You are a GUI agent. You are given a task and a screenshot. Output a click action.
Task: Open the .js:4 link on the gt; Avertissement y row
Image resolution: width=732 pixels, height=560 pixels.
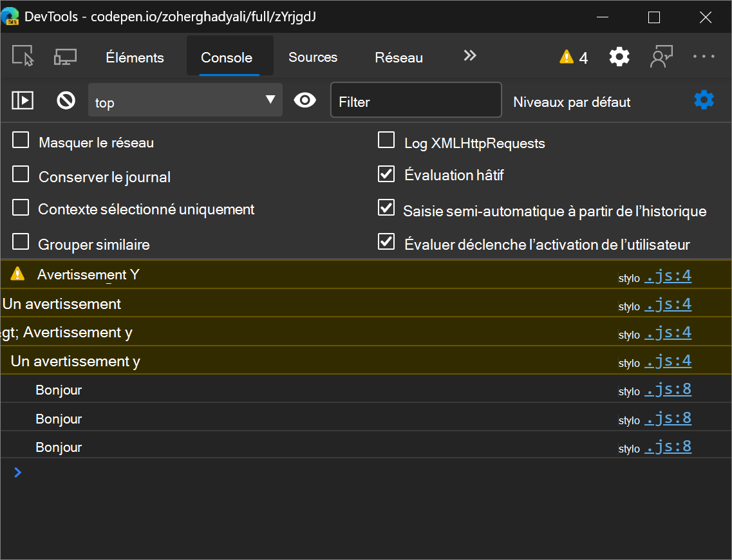(x=668, y=333)
